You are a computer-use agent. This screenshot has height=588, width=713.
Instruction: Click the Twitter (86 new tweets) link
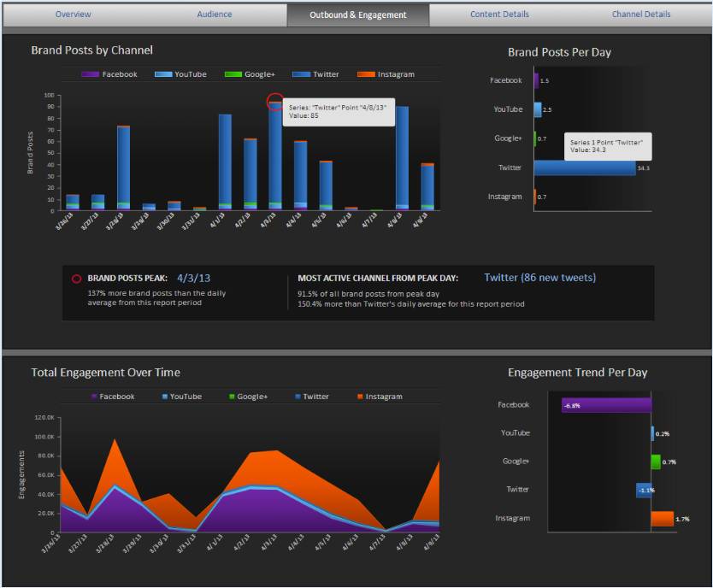(539, 278)
